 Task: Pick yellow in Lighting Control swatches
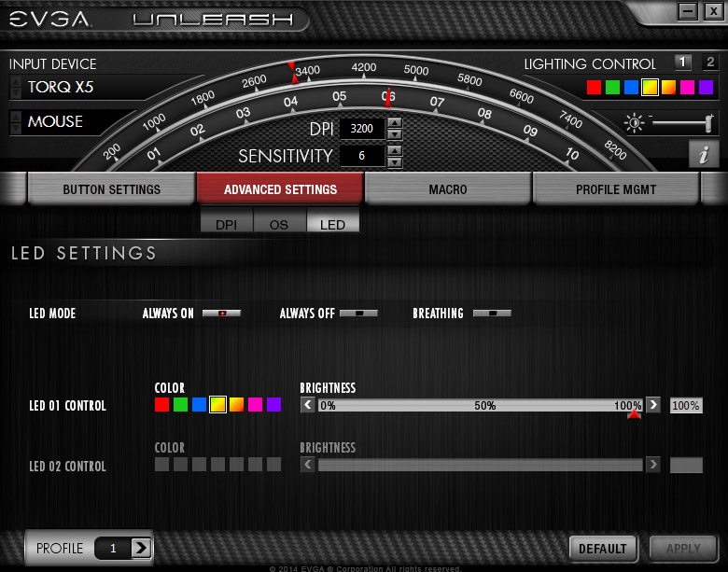650,87
